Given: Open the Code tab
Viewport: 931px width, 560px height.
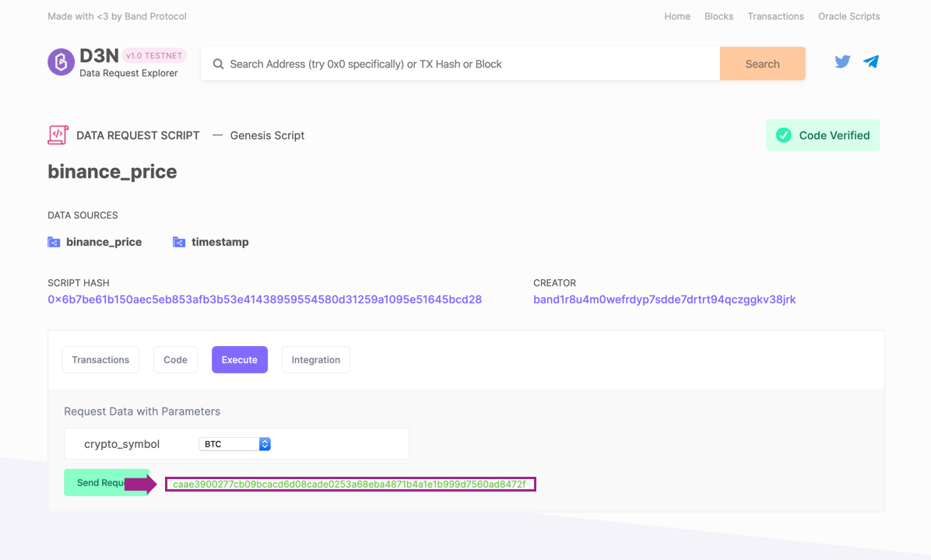Looking at the screenshot, I should point(175,360).
